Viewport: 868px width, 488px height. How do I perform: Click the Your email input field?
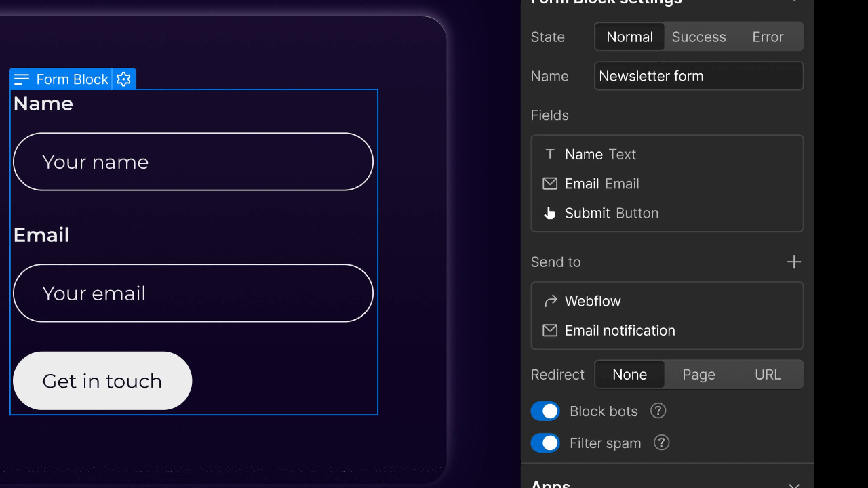(193, 293)
